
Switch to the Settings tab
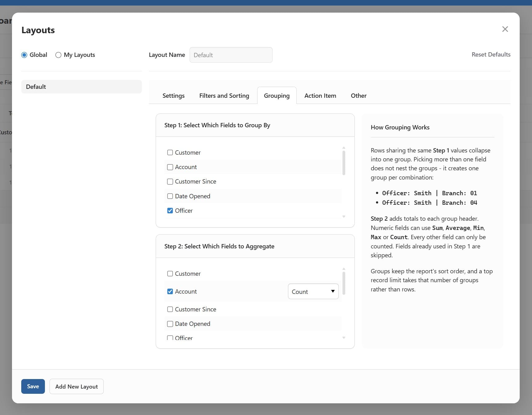pos(174,96)
